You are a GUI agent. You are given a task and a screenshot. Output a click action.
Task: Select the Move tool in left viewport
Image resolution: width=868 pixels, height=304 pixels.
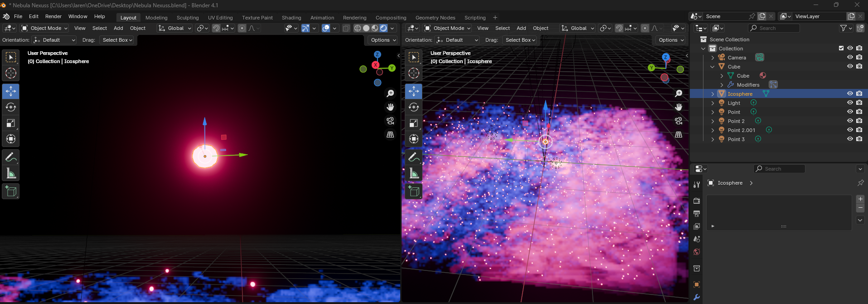[x=11, y=91]
